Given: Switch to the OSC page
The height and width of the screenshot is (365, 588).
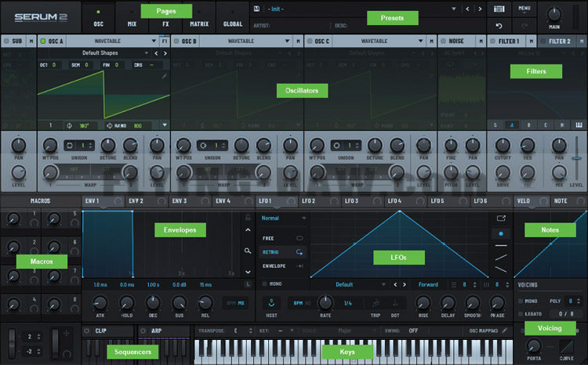Looking at the screenshot, I should (x=98, y=17).
